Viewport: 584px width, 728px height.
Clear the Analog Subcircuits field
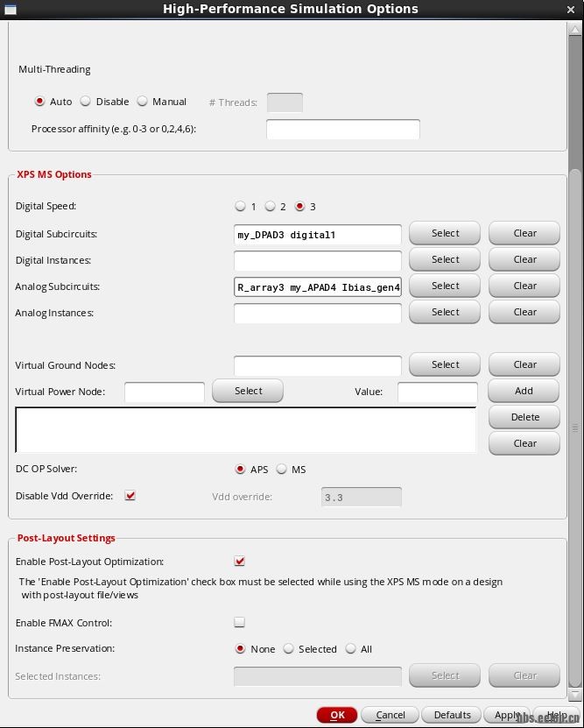[x=524, y=286]
